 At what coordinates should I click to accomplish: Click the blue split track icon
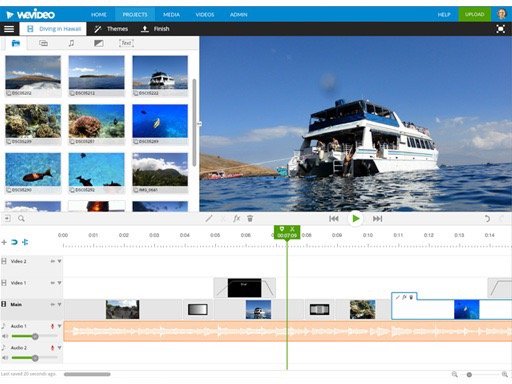point(25,242)
